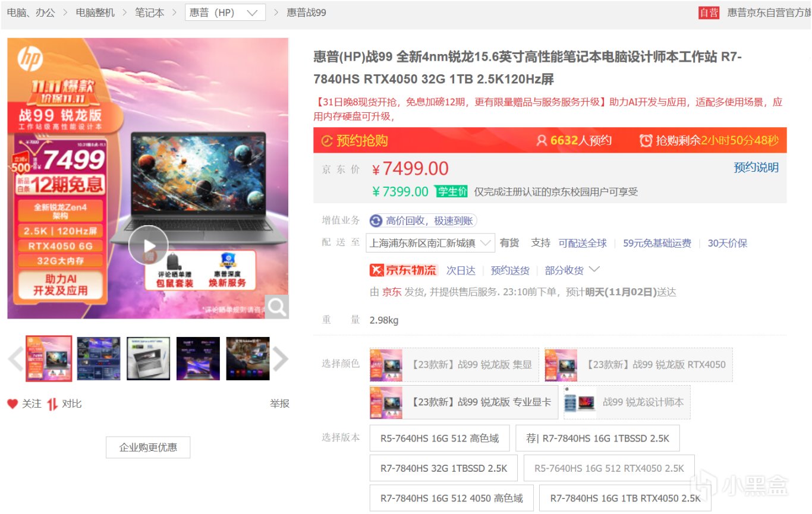Select the third thumbnail showing open laptop
Screen dimensions: 812x514
(x=149, y=358)
